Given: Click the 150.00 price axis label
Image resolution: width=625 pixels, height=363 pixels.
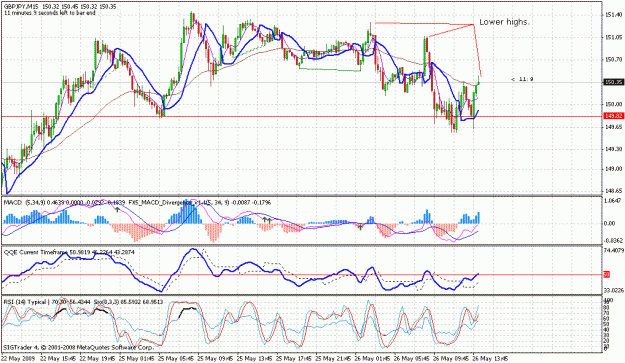Looking at the screenshot, I should point(614,104).
